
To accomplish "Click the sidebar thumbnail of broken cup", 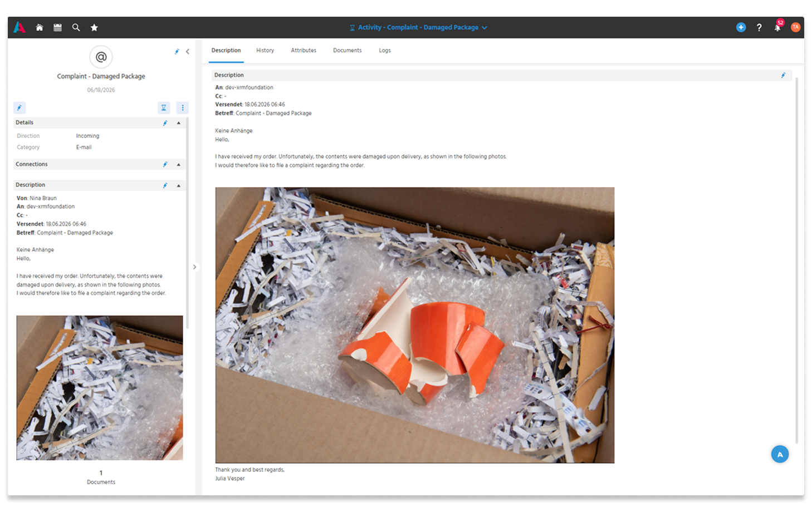I will point(100,388).
